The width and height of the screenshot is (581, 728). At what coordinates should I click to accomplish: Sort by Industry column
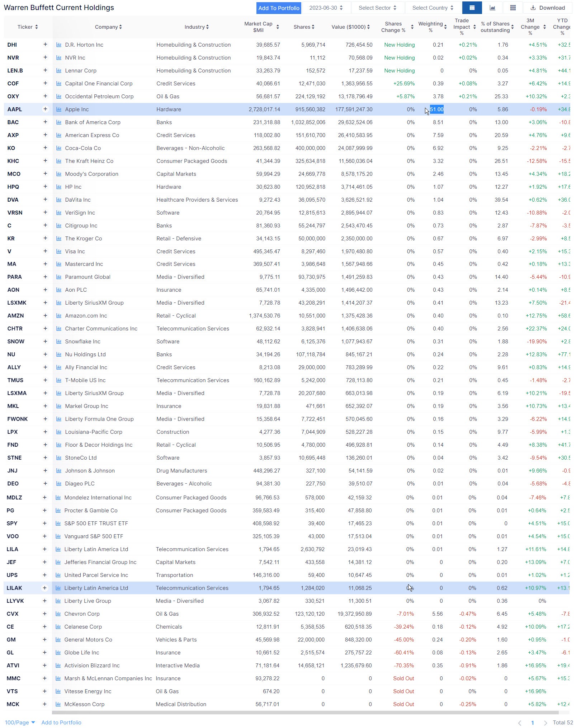pyautogui.click(x=197, y=27)
